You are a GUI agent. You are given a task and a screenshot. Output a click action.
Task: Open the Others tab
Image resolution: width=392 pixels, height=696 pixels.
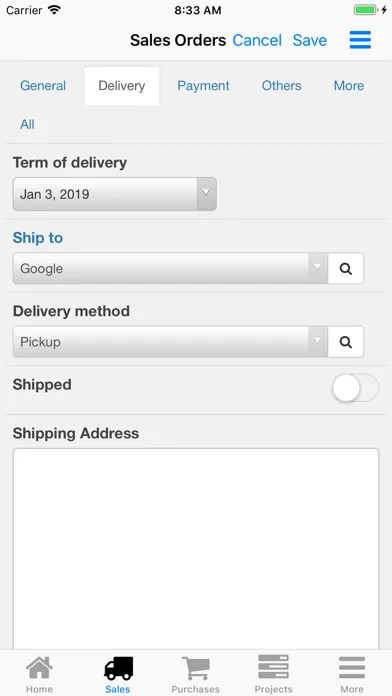click(x=281, y=86)
